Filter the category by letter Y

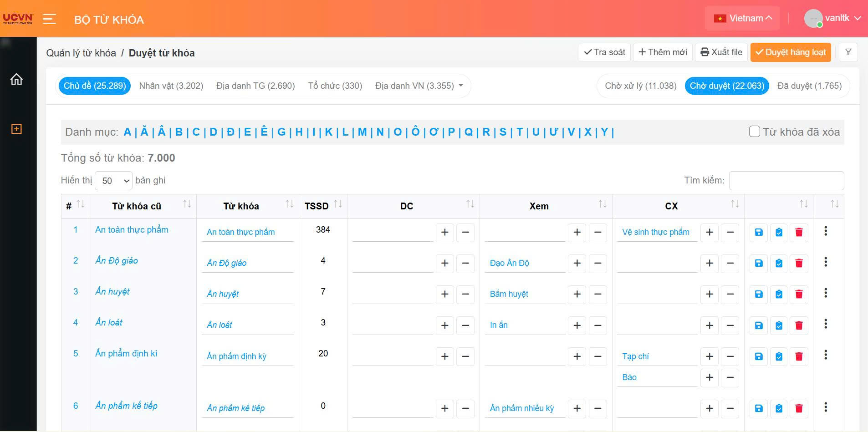(x=604, y=132)
